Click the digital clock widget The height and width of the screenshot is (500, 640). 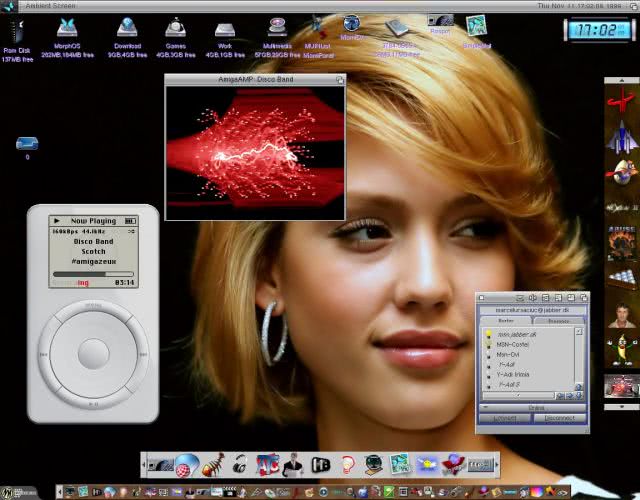pyautogui.click(x=599, y=30)
